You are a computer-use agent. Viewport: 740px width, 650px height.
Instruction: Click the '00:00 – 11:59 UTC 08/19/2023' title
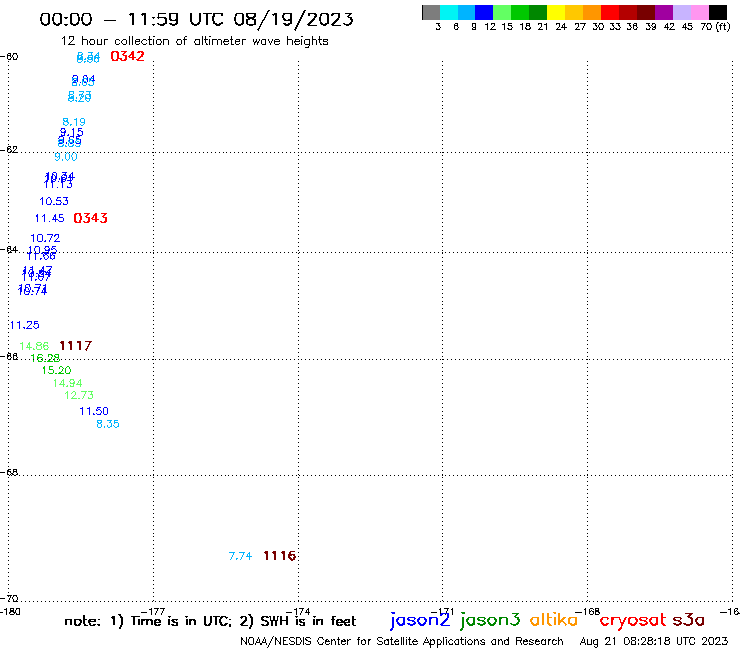coord(196,19)
